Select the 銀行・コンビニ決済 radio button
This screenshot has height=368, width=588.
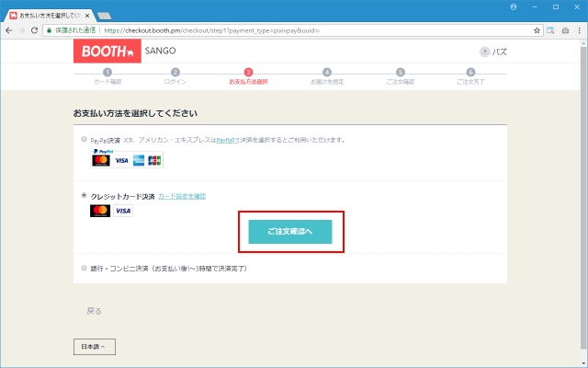pyautogui.click(x=84, y=268)
